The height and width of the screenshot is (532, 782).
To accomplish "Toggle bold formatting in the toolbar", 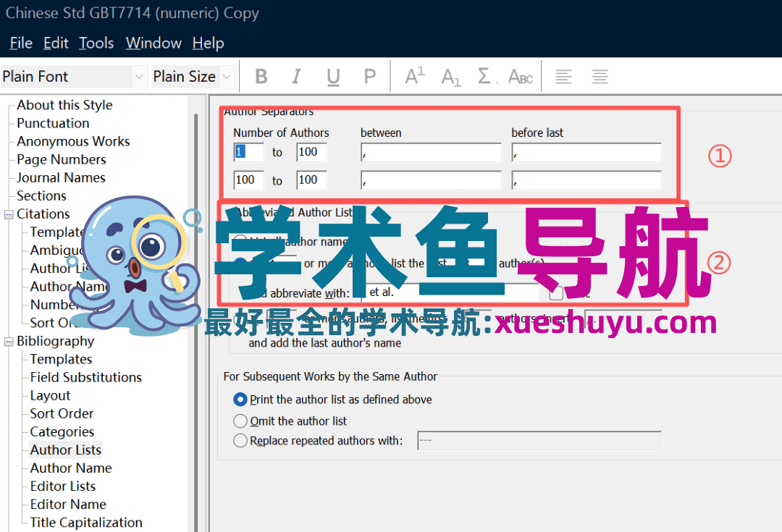I will pyautogui.click(x=261, y=75).
